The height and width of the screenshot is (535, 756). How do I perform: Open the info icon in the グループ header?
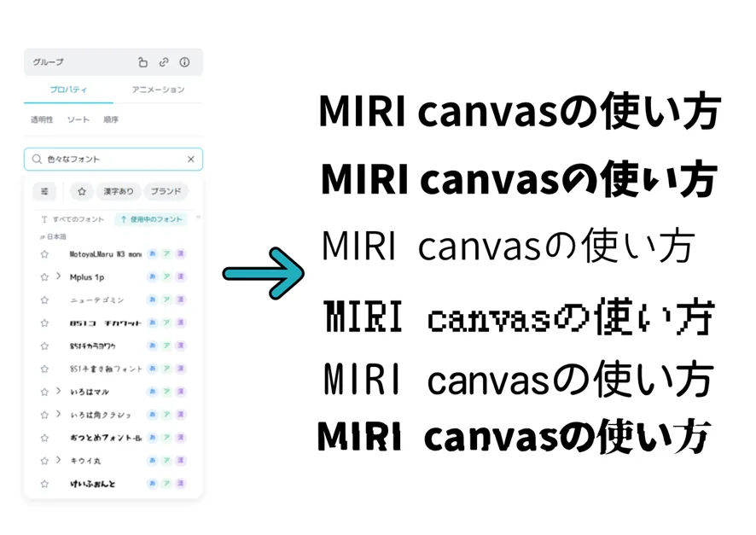(184, 62)
